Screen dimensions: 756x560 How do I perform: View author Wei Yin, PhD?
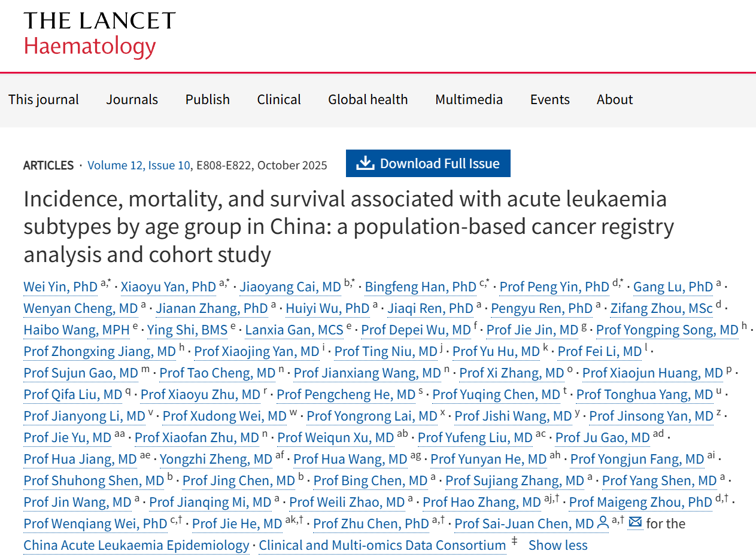coord(60,287)
